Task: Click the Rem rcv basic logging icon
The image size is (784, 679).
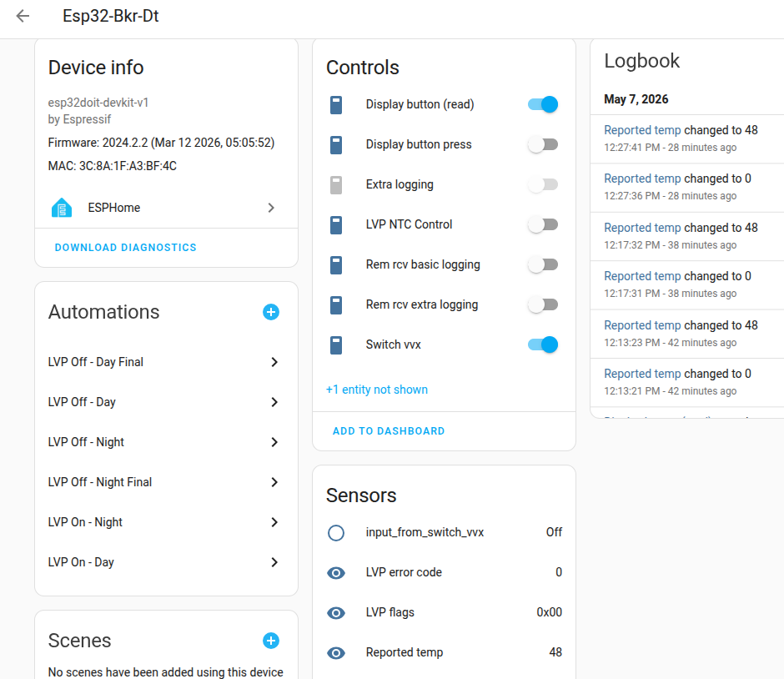Action: click(336, 264)
